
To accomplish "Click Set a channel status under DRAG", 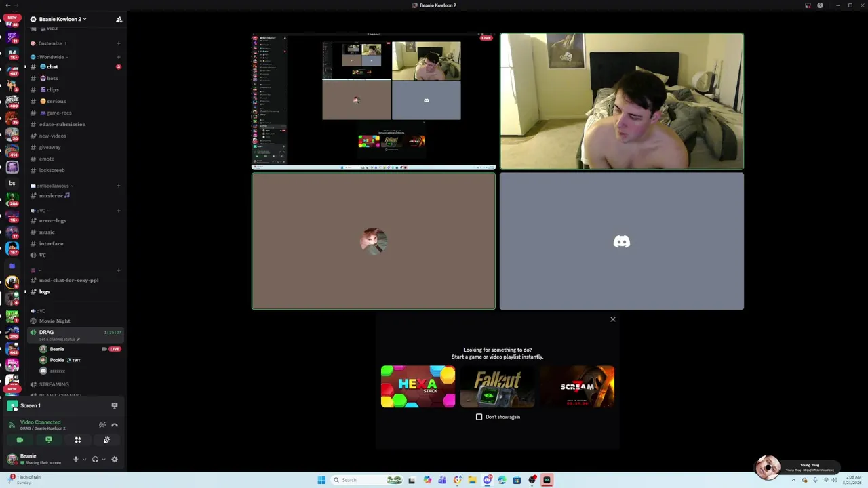I will pos(59,339).
